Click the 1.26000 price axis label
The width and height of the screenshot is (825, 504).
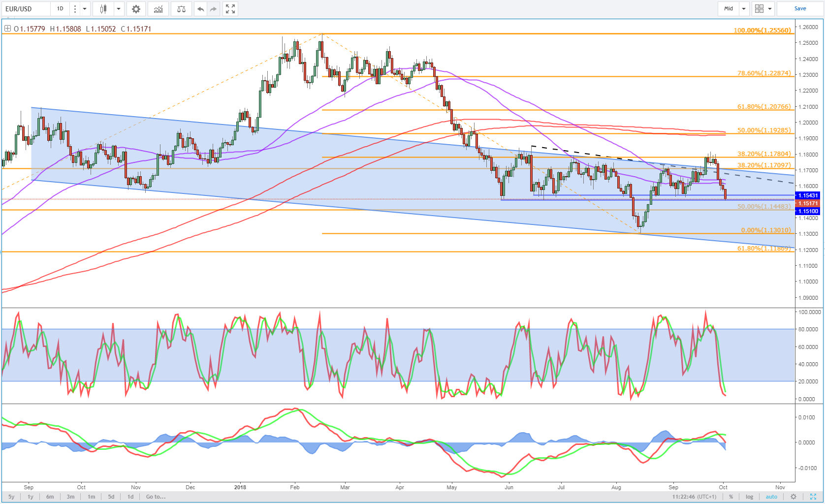pos(808,27)
